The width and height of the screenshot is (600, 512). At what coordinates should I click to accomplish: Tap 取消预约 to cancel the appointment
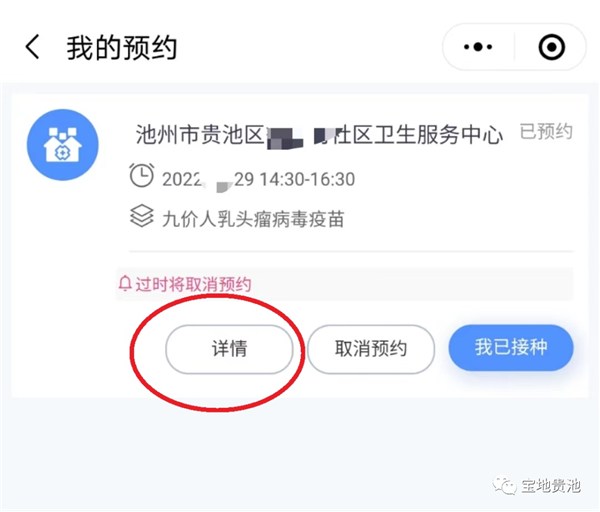coord(371,349)
